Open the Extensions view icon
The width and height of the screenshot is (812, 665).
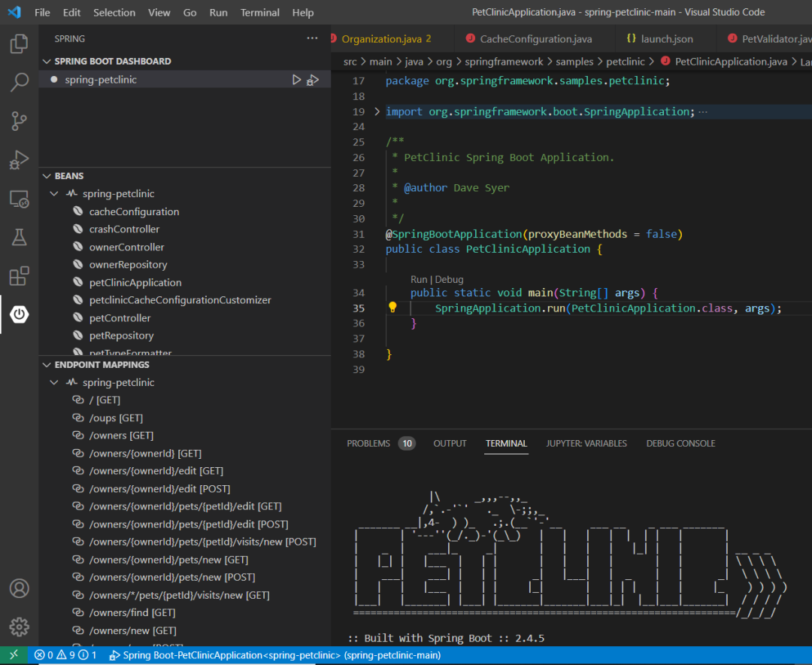point(19,276)
